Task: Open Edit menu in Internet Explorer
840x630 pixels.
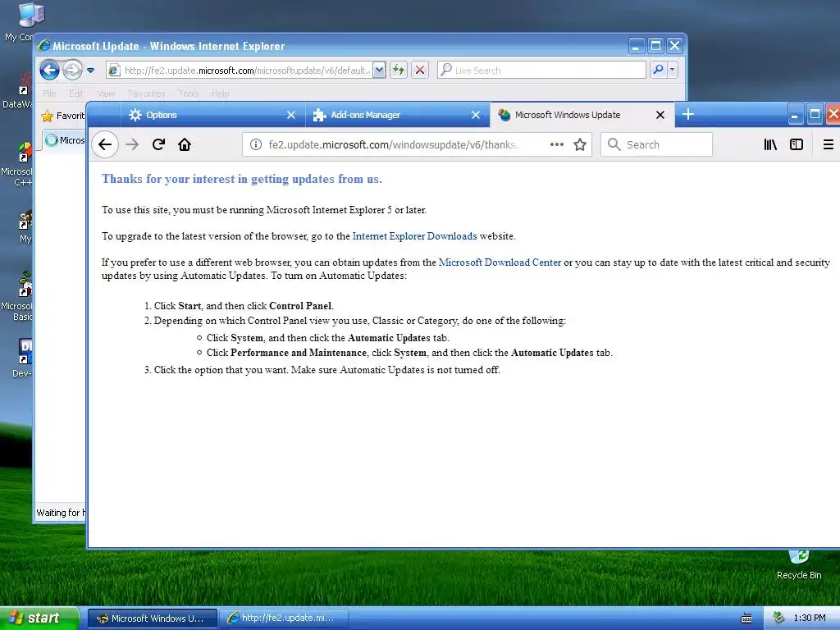Action: [76, 94]
